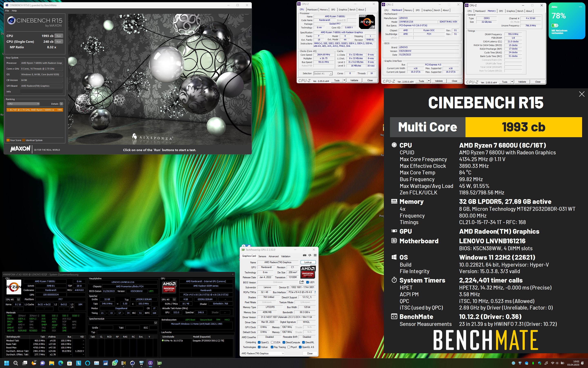
Task: Open the CPU #0 dropdown in HWiNFO
Action: 13,299
